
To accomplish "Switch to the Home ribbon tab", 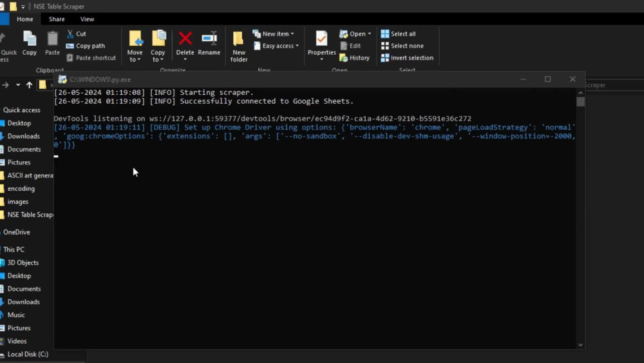I will click(25, 19).
